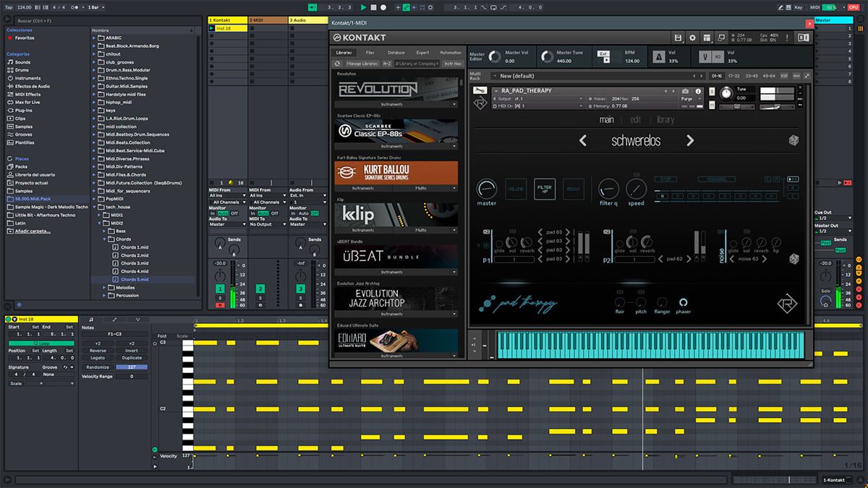Open the Purge dropdown in instrument header
Viewport: 868px width, 488px height.
click(x=691, y=98)
